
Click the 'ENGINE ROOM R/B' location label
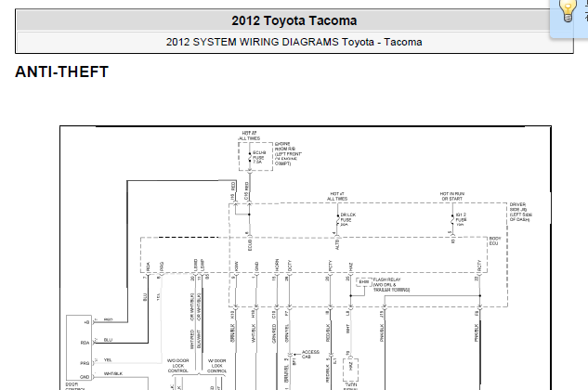(x=288, y=154)
